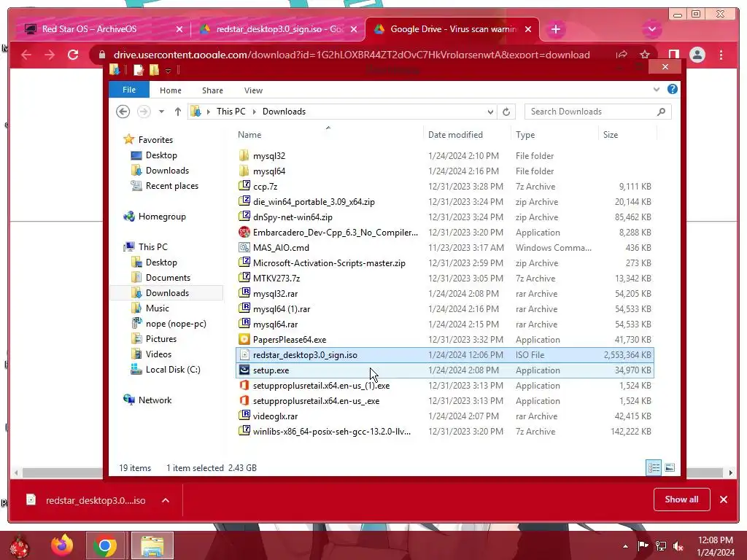The width and height of the screenshot is (747, 560).
Task: Select Local Disk (C:) in sidebar
Action: point(172,370)
